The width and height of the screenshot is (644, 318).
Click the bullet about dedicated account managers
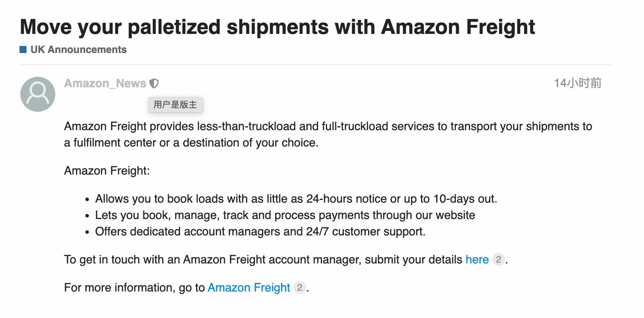tap(260, 231)
